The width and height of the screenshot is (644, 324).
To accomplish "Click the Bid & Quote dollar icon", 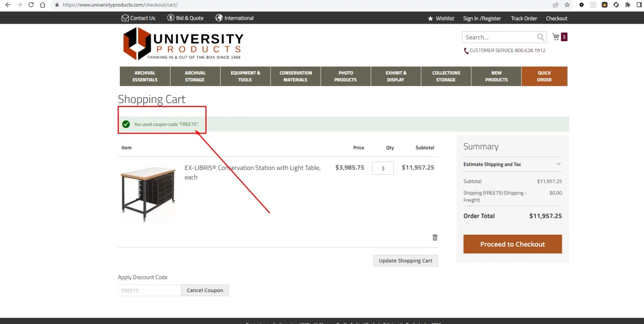I will (x=170, y=18).
